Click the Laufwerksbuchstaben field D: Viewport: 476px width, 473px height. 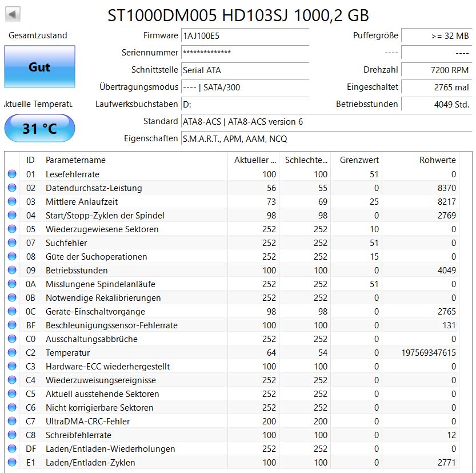[x=245, y=105]
